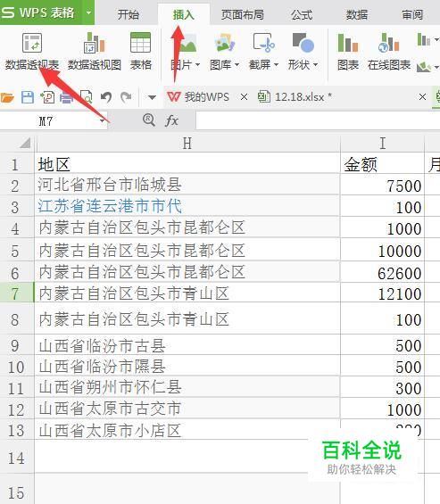Switch to the 页面布局 tab
Image resolution: width=440 pixels, height=504 pixels.
(x=243, y=14)
